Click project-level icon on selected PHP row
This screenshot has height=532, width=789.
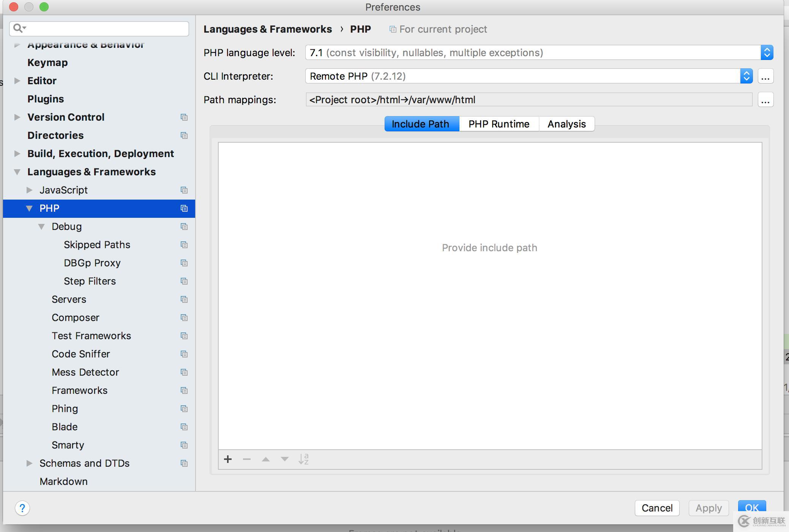pyautogui.click(x=184, y=208)
